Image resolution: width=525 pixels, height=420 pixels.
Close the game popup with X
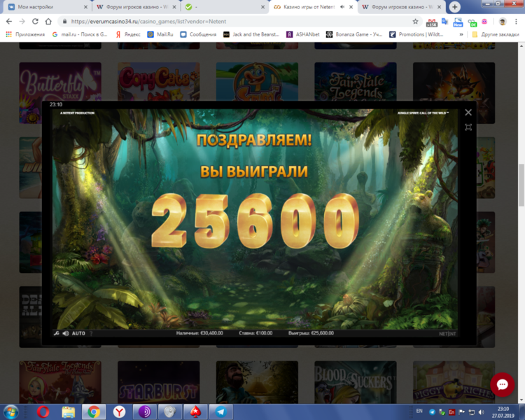point(468,112)
